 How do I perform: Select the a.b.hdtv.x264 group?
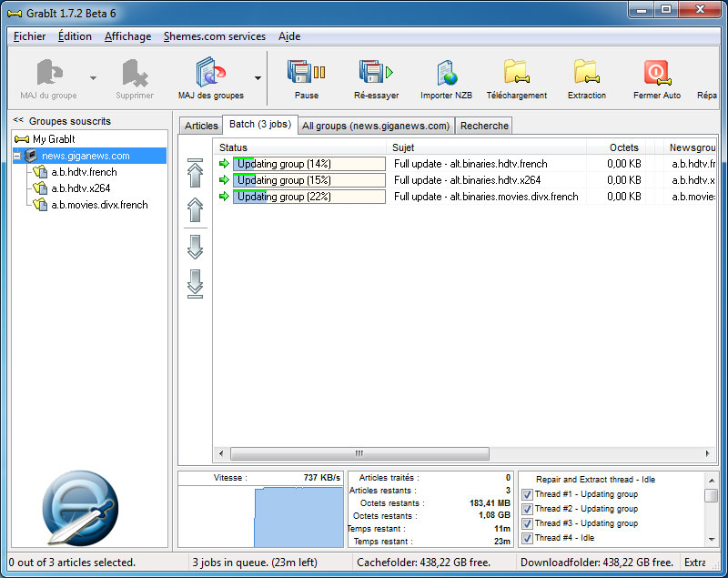[x=81, y=188]
